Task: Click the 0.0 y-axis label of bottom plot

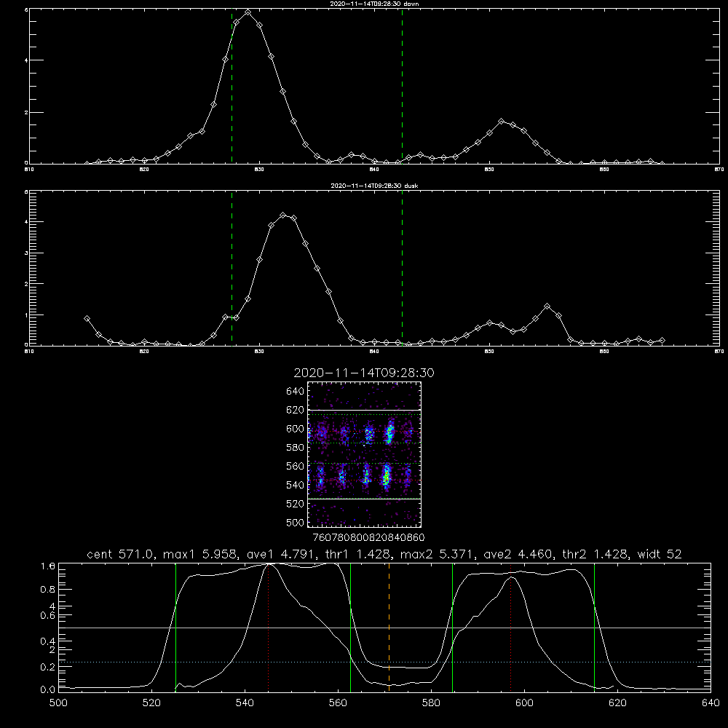Action: coord(48,690)
